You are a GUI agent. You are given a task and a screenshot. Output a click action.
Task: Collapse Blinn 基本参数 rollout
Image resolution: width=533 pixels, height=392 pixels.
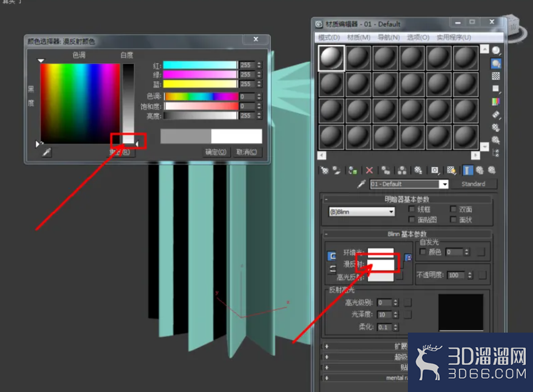point(407,234)
